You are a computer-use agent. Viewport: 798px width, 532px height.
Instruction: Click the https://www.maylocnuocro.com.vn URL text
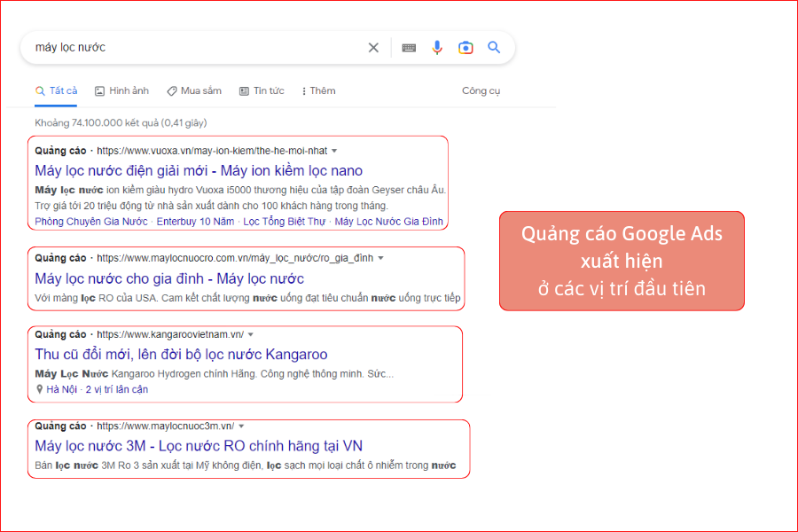coord(235,258)
